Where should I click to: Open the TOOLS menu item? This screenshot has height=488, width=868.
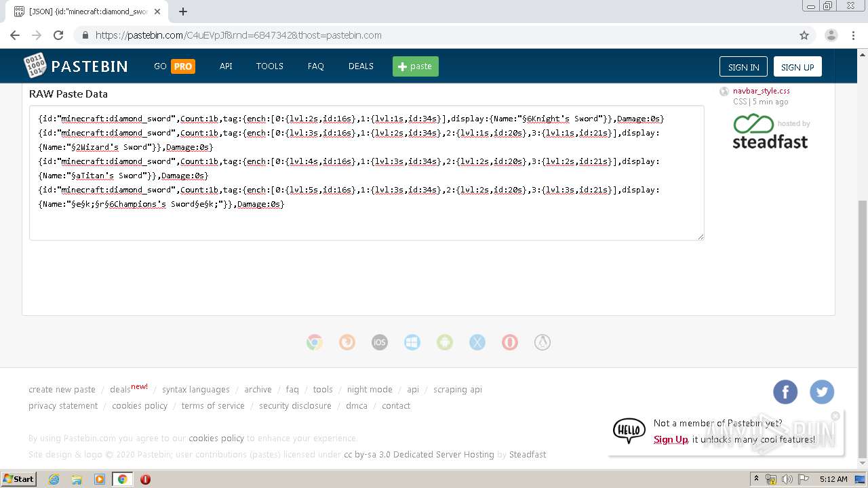[x=269, y=66]
